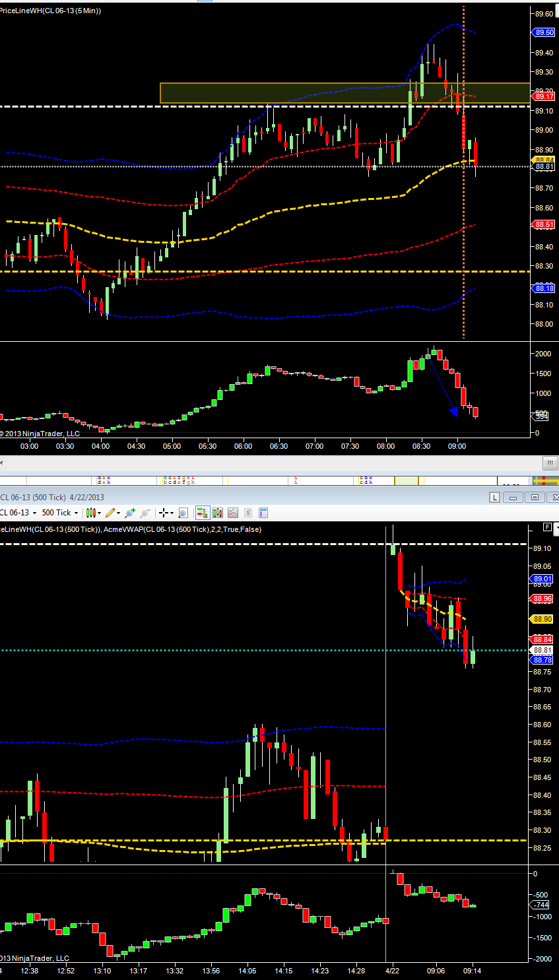559x980 pixels.
Task: Grab the horizontal scrollbar thumb grip
Action: point(550,463)
